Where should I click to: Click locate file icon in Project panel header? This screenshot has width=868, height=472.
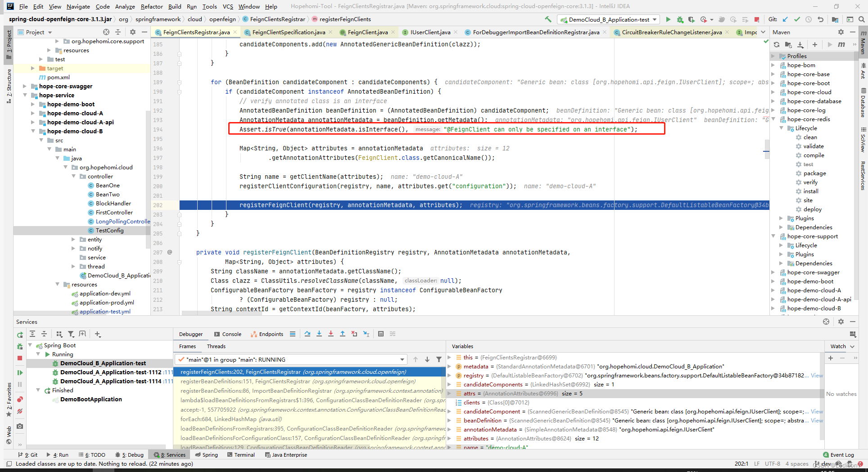coord(106,32)
